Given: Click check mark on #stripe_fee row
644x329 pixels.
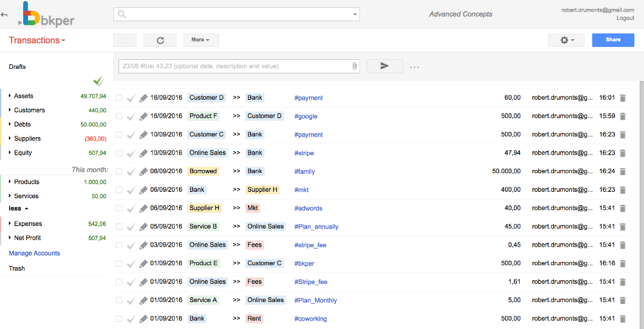Looking at the screenshot, I should 131,245.
